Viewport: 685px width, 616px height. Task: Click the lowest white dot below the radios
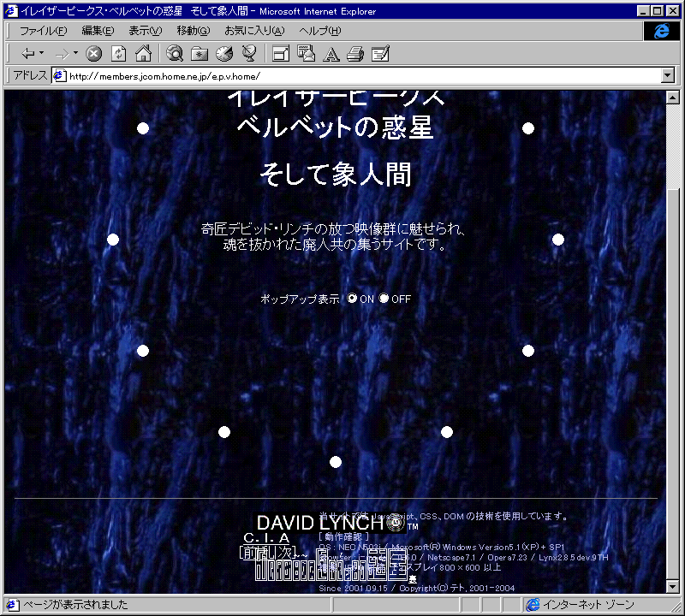(x=336, y=462)
